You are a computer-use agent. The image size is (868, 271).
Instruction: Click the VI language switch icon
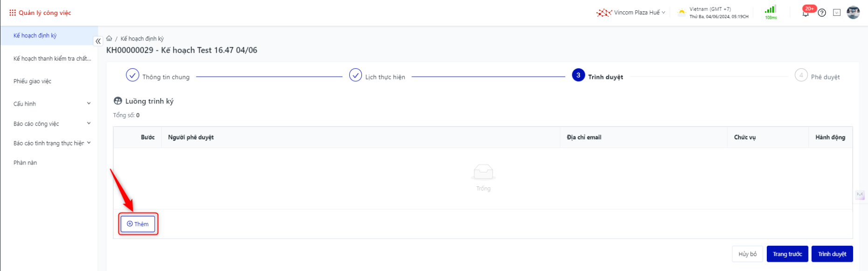[x=837, y=13]
